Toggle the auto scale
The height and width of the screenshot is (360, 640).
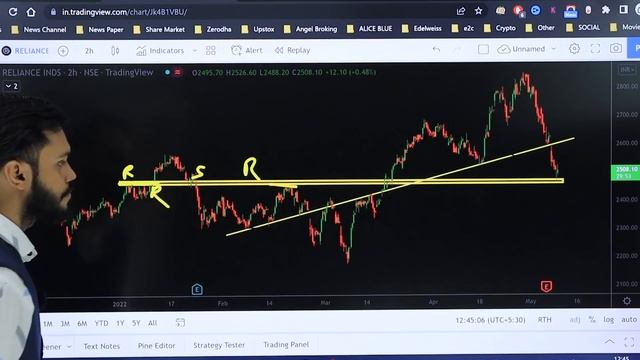[629, 319]
